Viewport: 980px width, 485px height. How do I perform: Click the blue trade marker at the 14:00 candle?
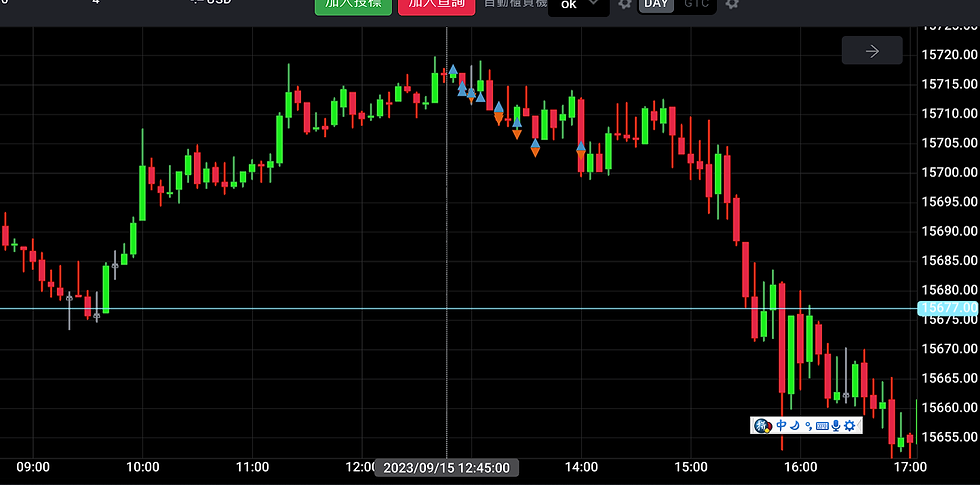[x=581, y=146]
